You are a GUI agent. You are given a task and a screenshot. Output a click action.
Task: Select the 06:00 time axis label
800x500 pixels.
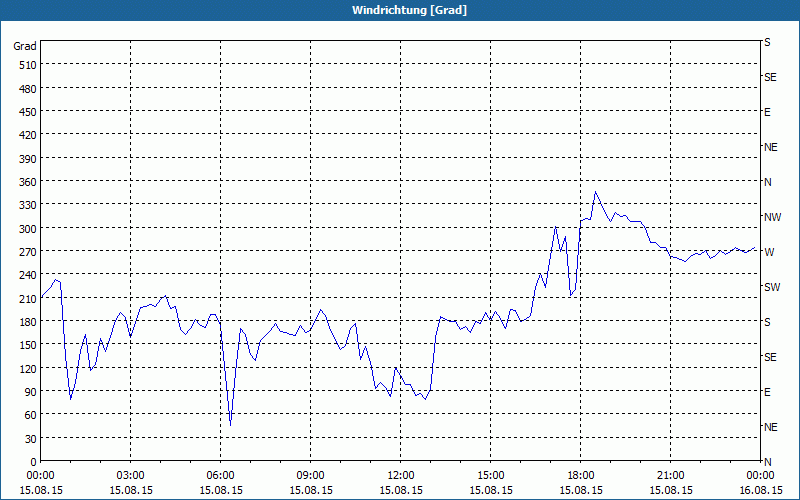pyautogui.click(x=221, y=475)
